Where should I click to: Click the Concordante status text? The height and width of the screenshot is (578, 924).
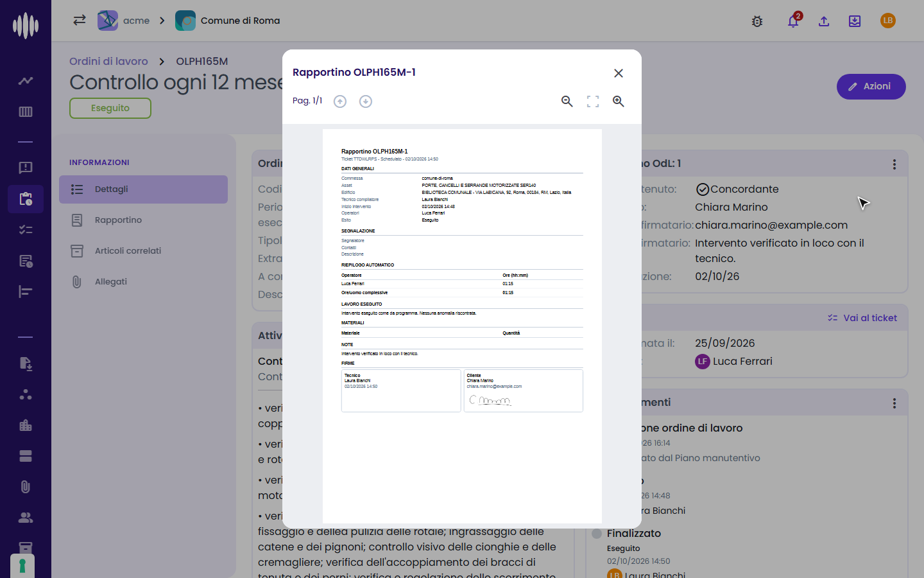744,189
